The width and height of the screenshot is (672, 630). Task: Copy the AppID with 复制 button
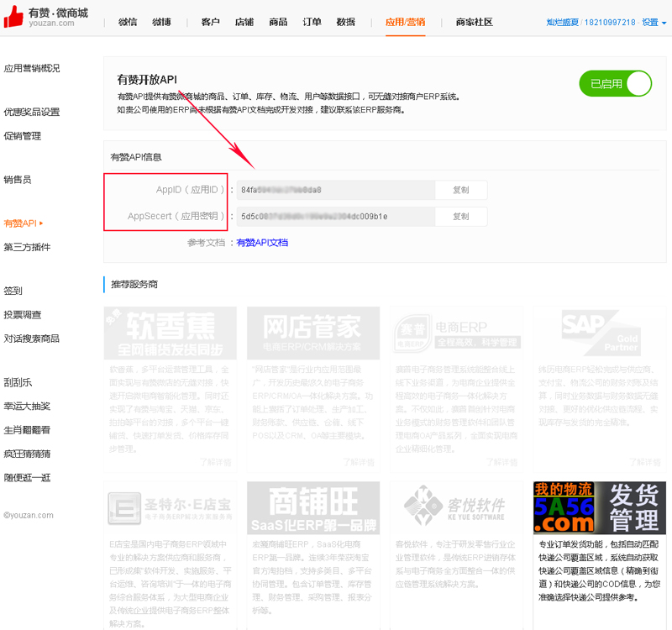461,190
